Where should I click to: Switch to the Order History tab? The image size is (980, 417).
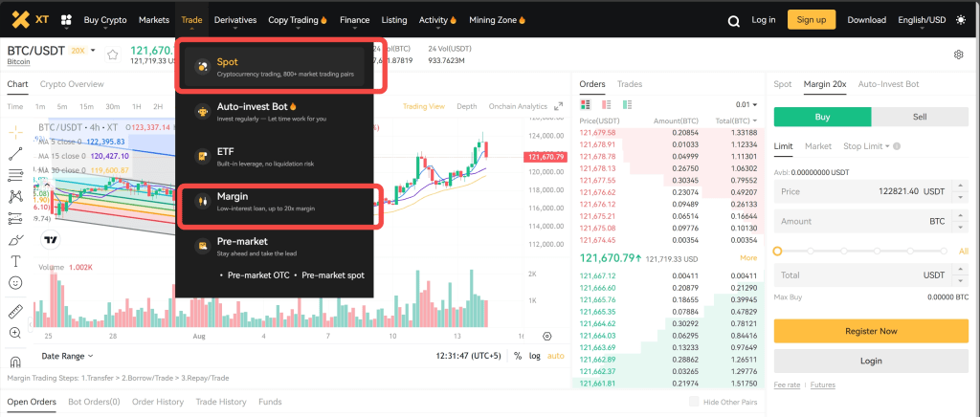(x=158, y=402)
